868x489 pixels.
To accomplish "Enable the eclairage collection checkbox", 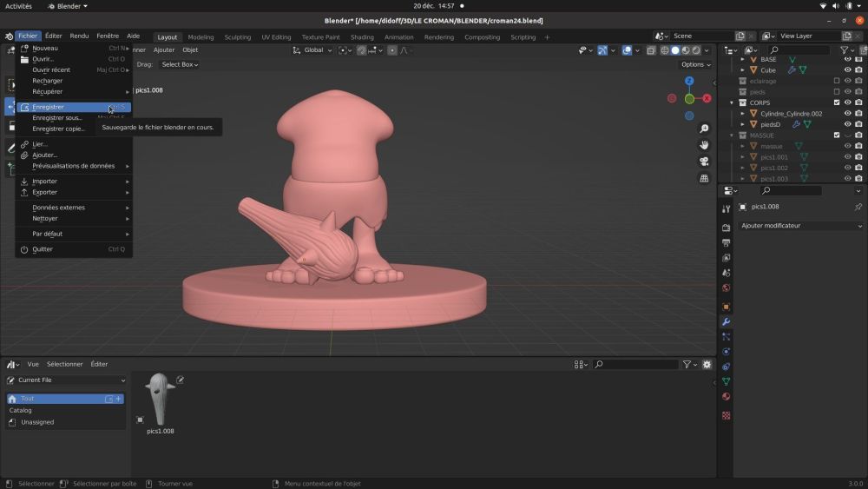I will (x=837, y=81).
